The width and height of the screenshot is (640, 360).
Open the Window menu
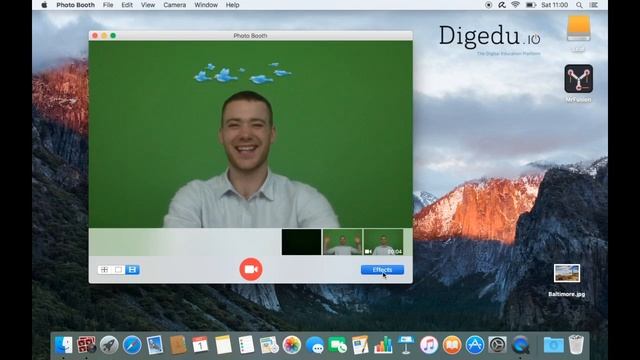tap(206, 5)
